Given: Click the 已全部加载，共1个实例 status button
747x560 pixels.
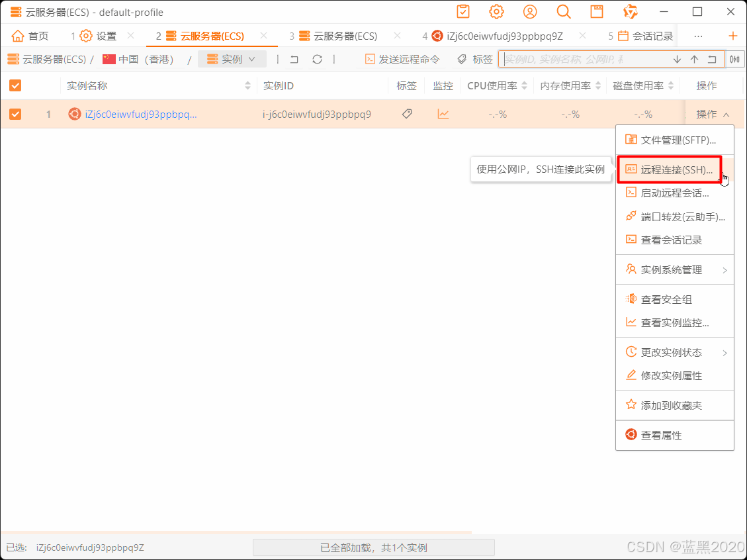Looking at the screenshot, I should pyautogui.click(x=373, y=547).
